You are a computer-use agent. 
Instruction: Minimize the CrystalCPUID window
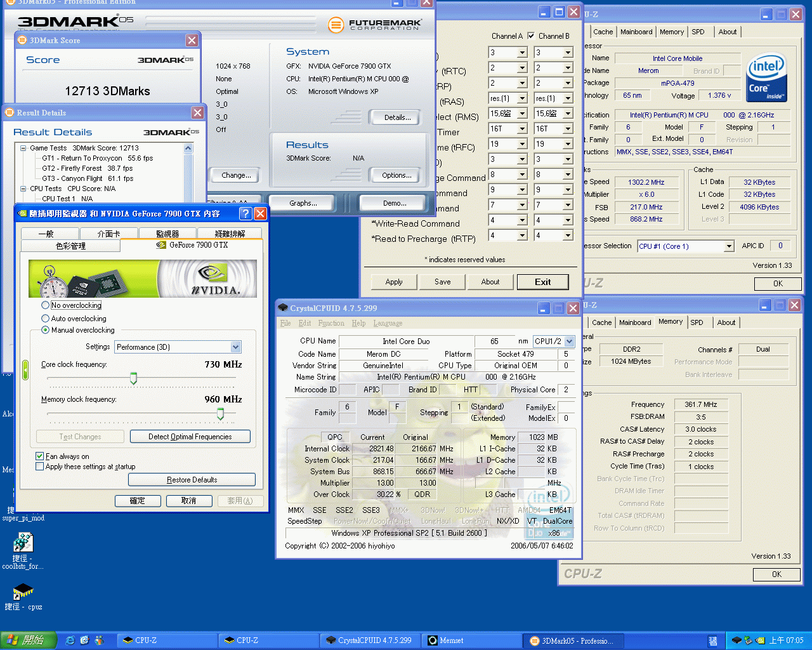tap(544, 308)
